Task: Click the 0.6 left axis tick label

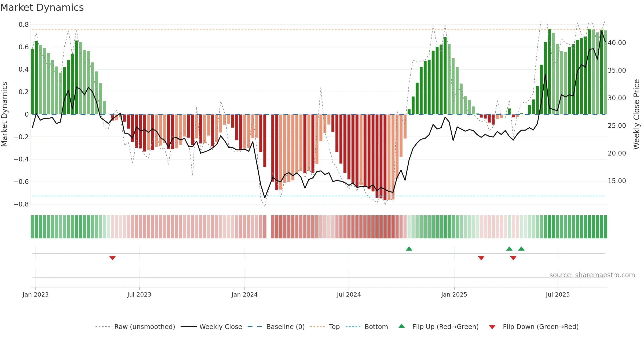Action: (24, 47)
